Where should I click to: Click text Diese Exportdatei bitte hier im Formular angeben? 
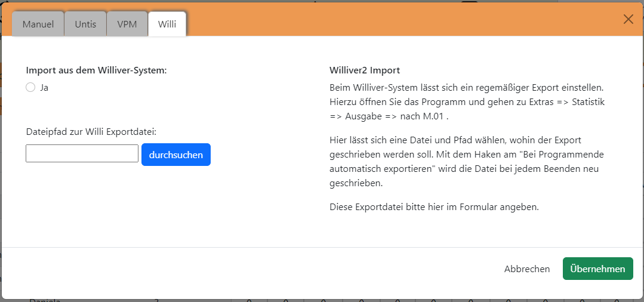click(x=434, y=207)
